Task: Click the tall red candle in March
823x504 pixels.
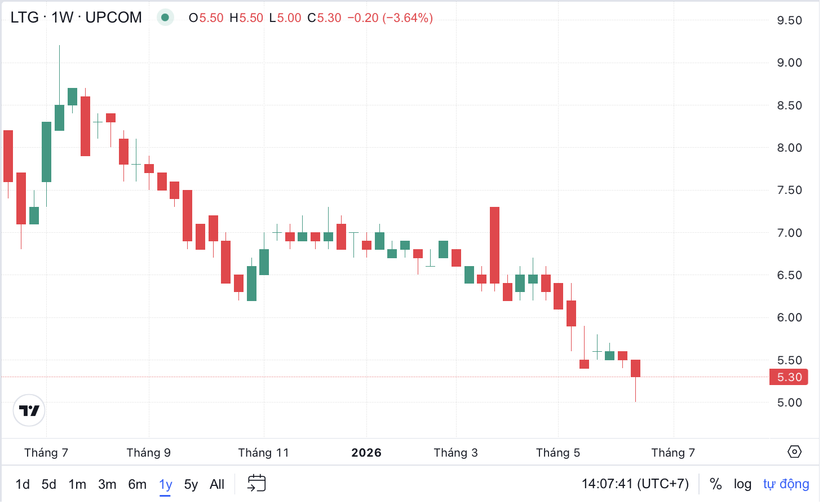Action: 494,245
